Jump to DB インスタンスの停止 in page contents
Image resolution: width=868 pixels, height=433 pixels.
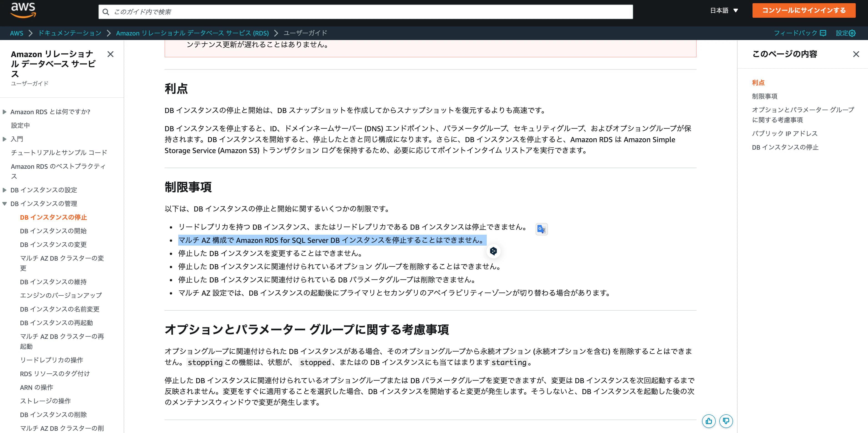coord(785,147)
